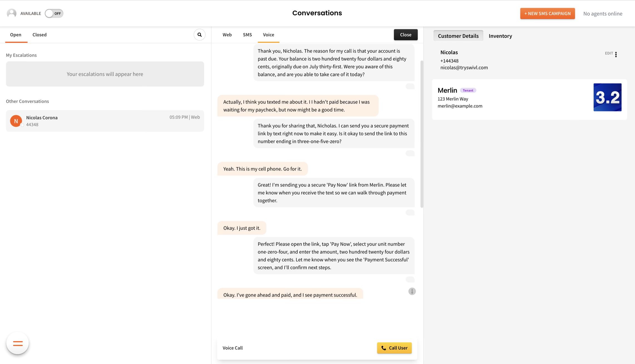Switch to the SMS channel tab
Viewport: 635px width, 364px height.
click(x=247, y=35)
